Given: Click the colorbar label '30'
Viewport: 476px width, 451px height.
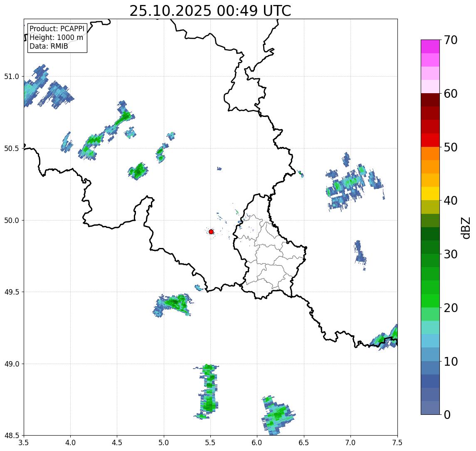Looking at the screenshot, I should point(450,254).
